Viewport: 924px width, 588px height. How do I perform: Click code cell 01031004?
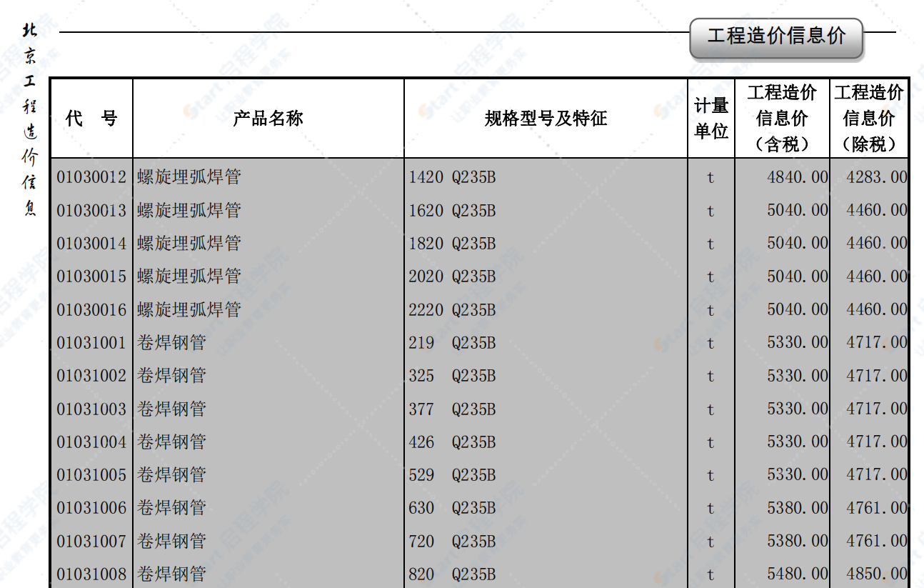point(91,442)
